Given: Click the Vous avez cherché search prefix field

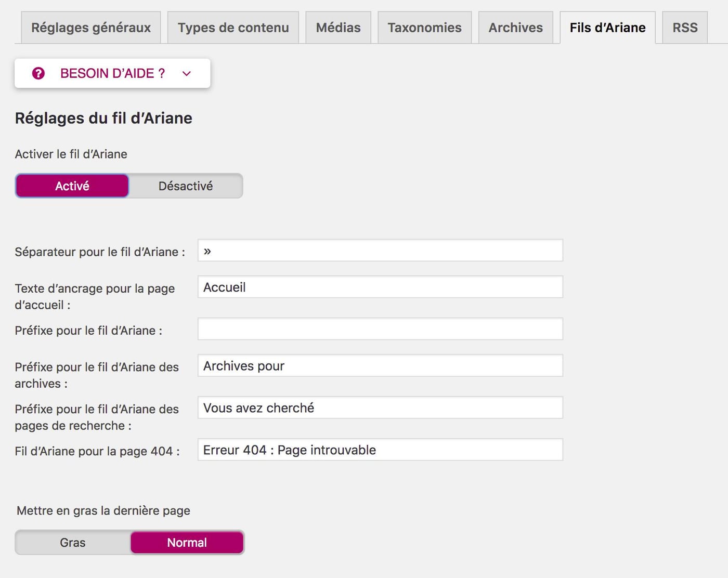Looking at the screenshot, I should [380, 408].
